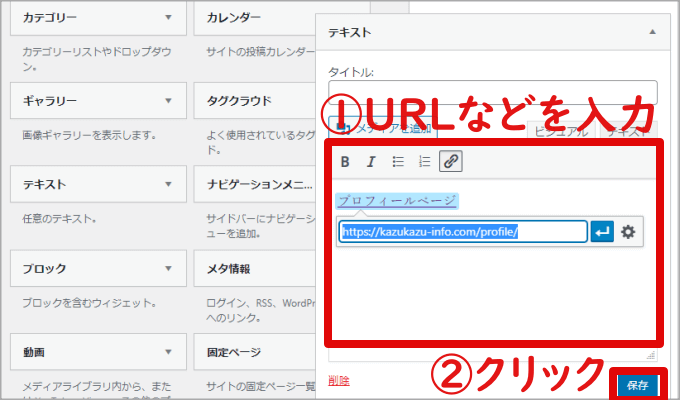Viewport: 680px width, 400px height.
Task: Apply the link with the blue arrow button
Action: click(602, 232)
